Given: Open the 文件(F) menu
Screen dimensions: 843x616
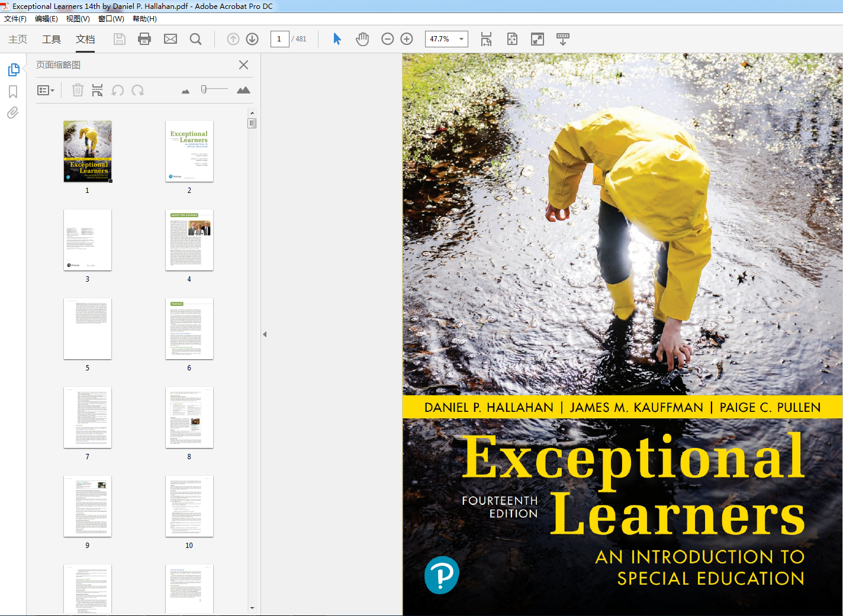Looking at the screenshot, I should [x=15, y=19].
